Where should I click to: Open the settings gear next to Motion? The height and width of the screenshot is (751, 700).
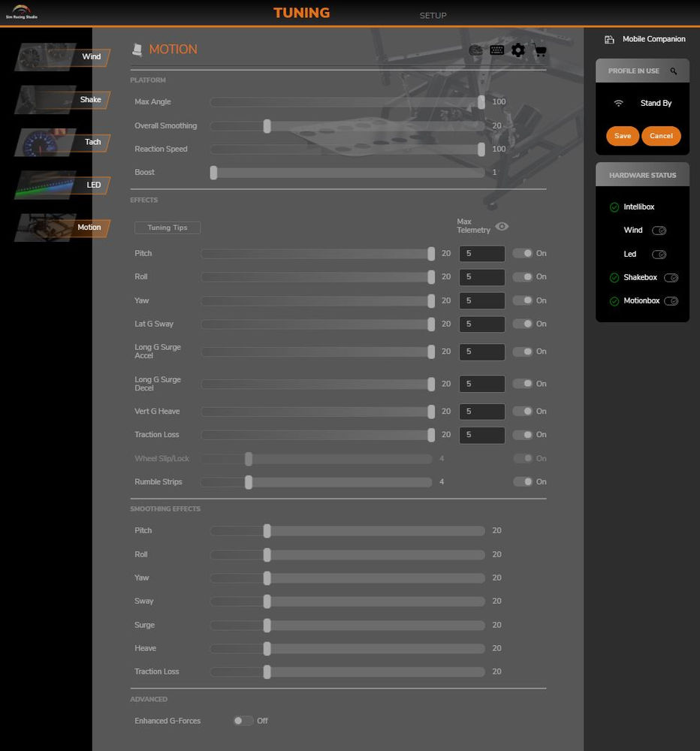517,50
